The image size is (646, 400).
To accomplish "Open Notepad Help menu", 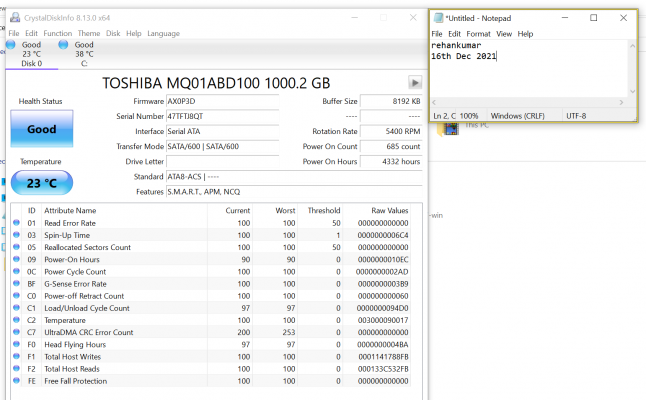I will pyautogui.click(x=525, y=34).
